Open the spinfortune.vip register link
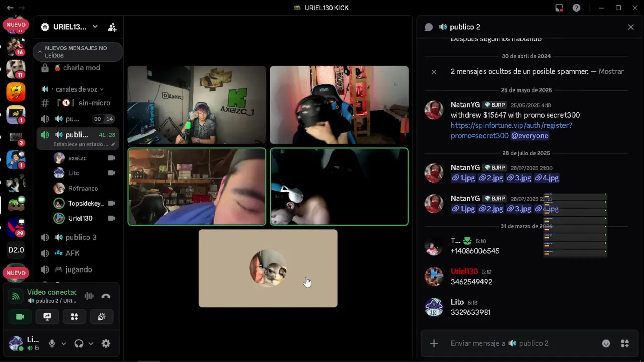The width and height of the screenshot is (644, 362). click(511, 130)
